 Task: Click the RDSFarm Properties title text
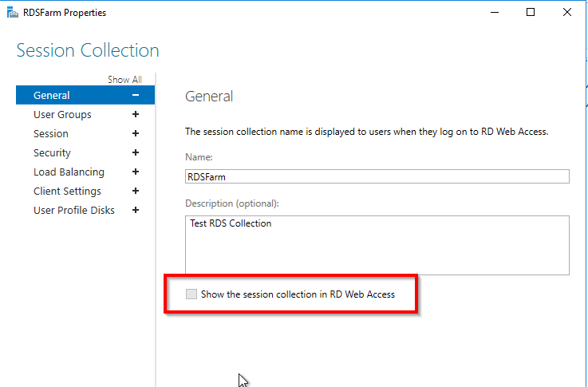65,13
